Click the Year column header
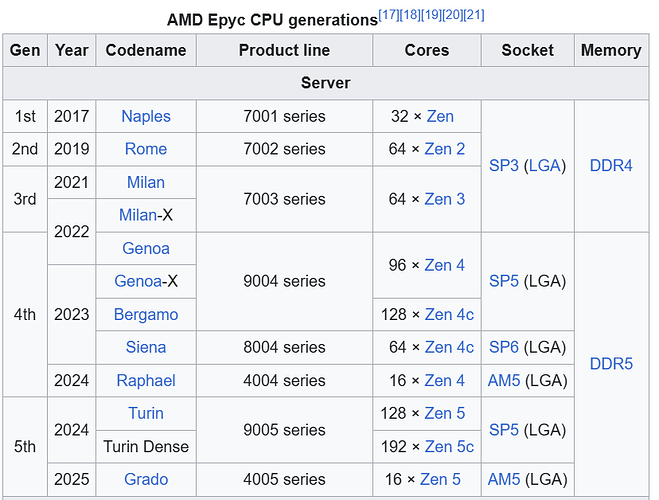The width and height of the screenshot is (659, 500). click(x=72, y=50)
